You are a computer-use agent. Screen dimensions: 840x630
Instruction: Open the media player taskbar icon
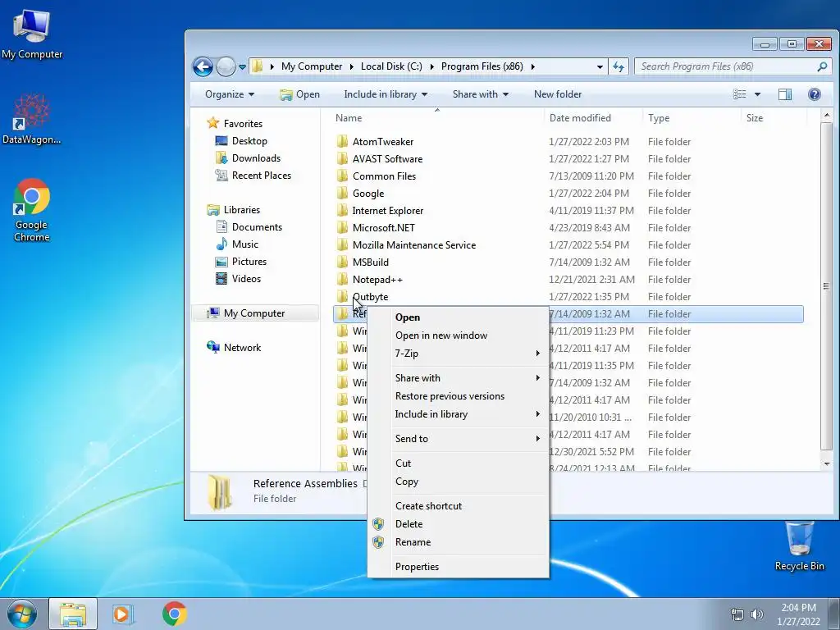point(123,614)
